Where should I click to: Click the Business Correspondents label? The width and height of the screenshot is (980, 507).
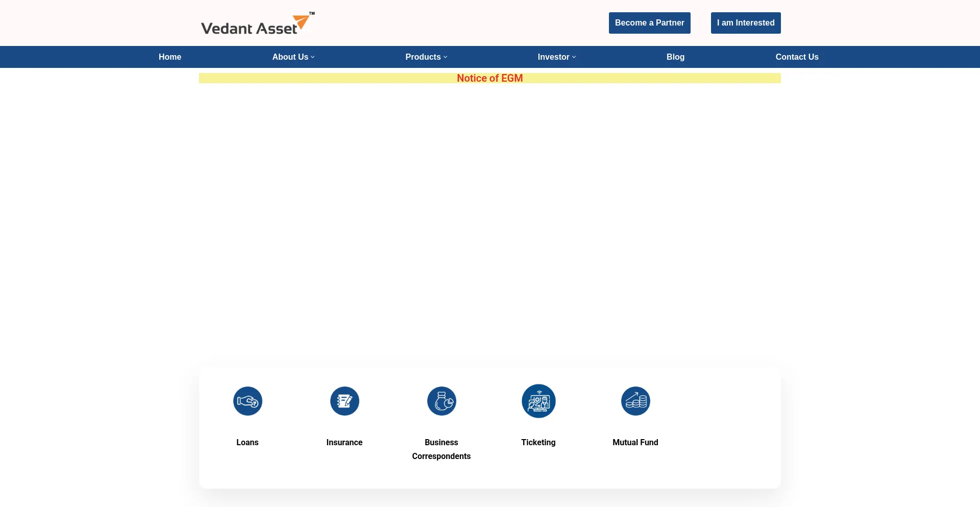[x=442, y=449]
